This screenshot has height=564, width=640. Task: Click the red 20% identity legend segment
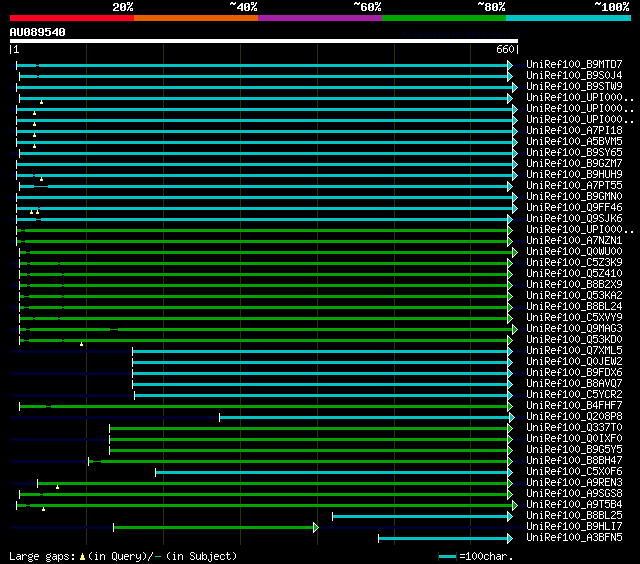click(71, 18)
